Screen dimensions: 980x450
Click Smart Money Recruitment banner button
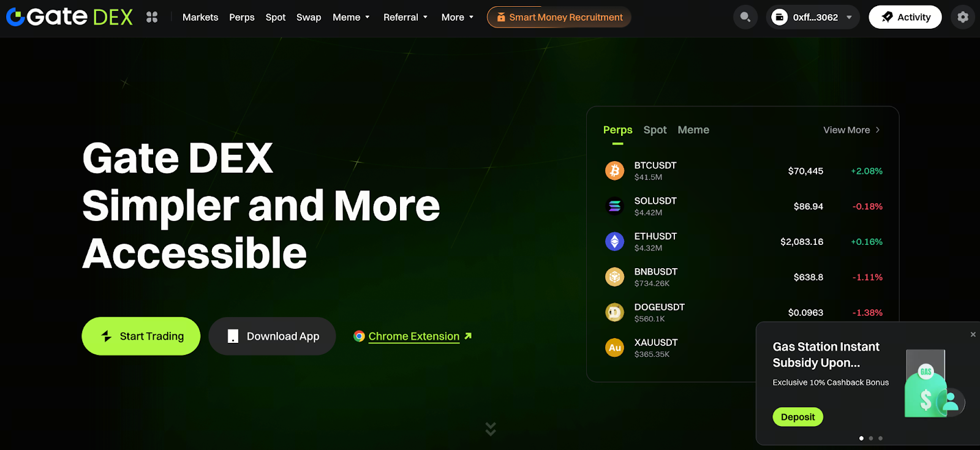pos(559,17)
